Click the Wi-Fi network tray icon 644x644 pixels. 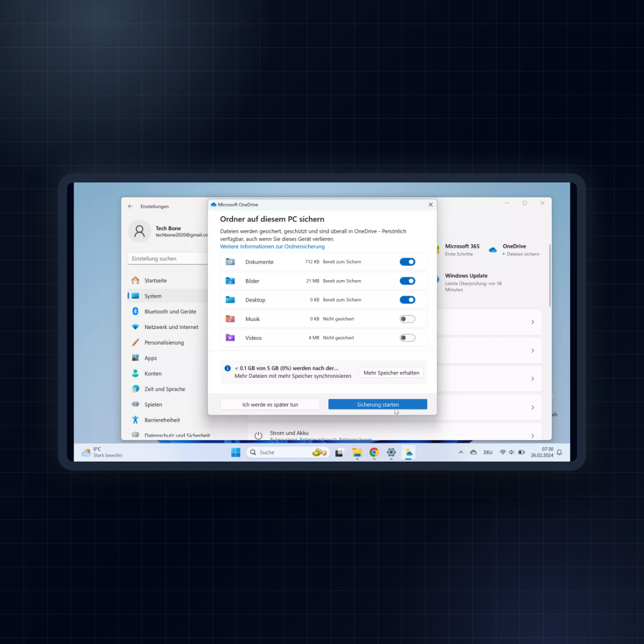(503, 452)
